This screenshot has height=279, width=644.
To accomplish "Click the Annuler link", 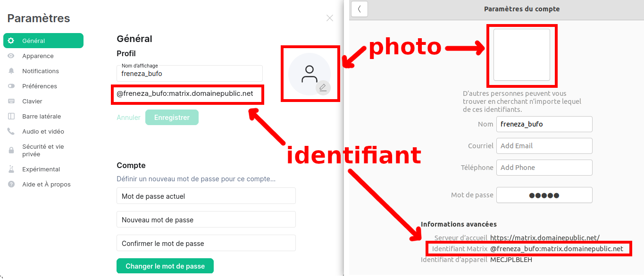I will tap(128, 118).
